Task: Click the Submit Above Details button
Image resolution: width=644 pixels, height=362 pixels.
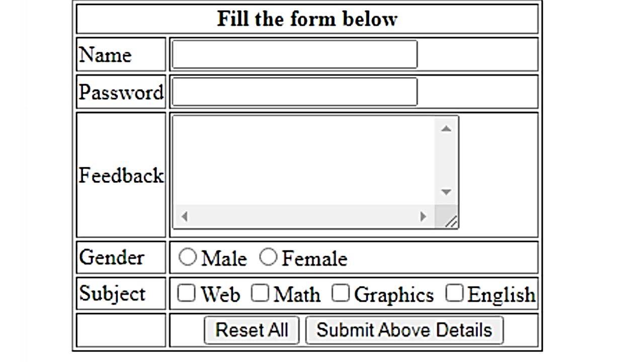Action: click(x=404, y=330)
